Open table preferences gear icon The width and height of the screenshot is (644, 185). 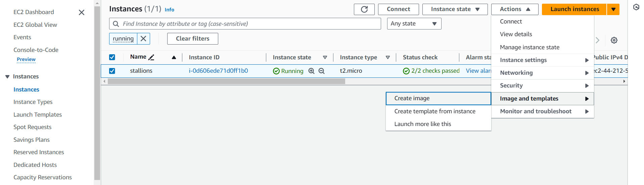(614, 40)
